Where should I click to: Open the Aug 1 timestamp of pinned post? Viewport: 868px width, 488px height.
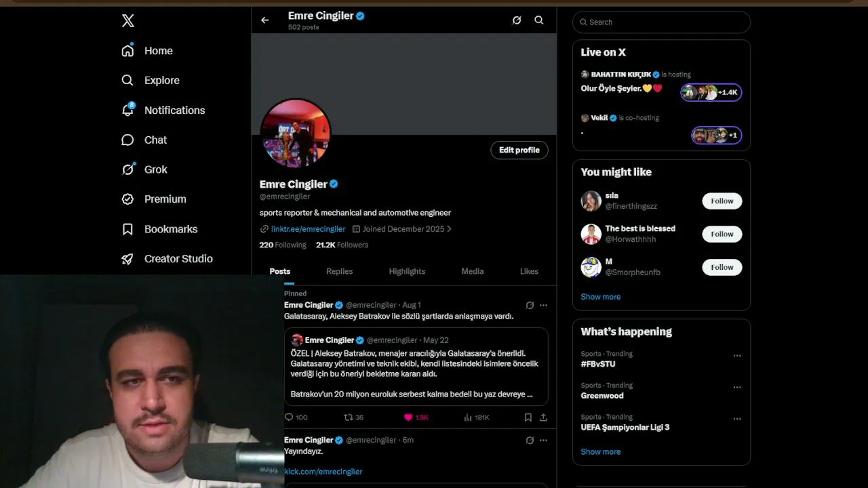(x=412, y=305)
